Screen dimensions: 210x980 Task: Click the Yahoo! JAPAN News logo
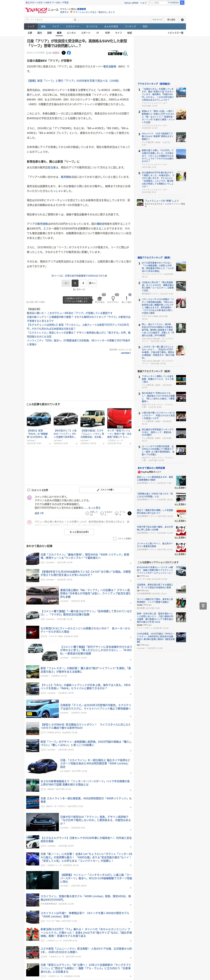[42, 10]
